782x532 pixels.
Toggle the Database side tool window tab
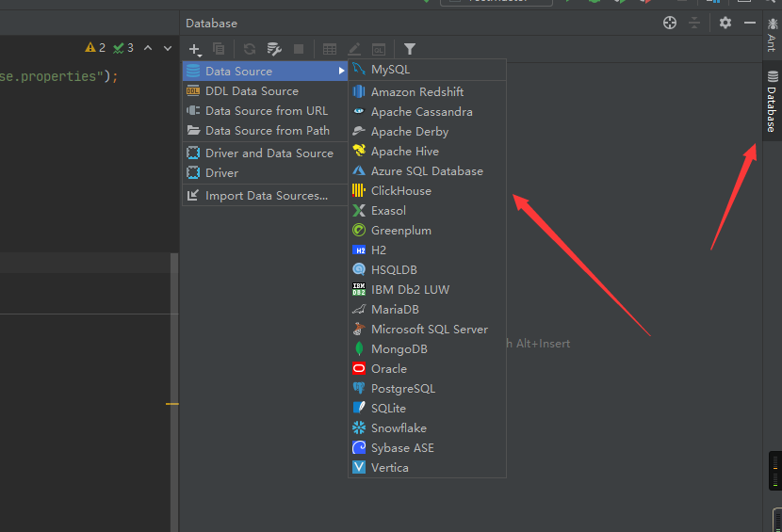772,101
